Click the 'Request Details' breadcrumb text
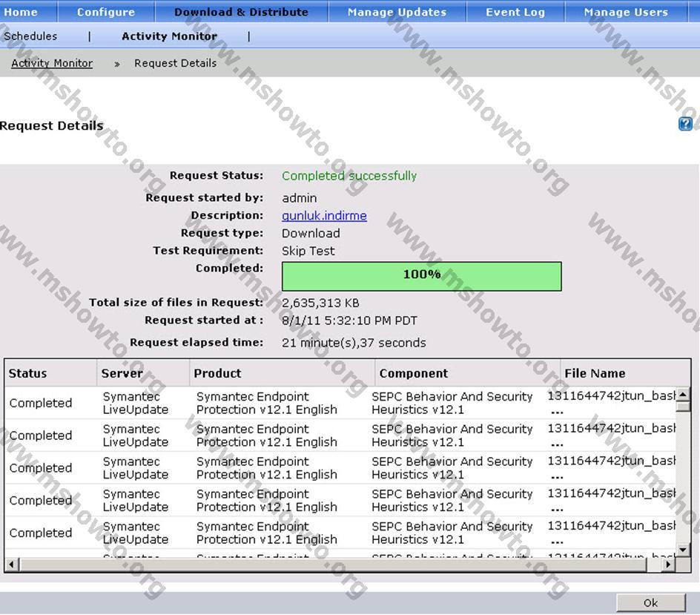Viewport: 700px width, 615px height. coord(176,63)
